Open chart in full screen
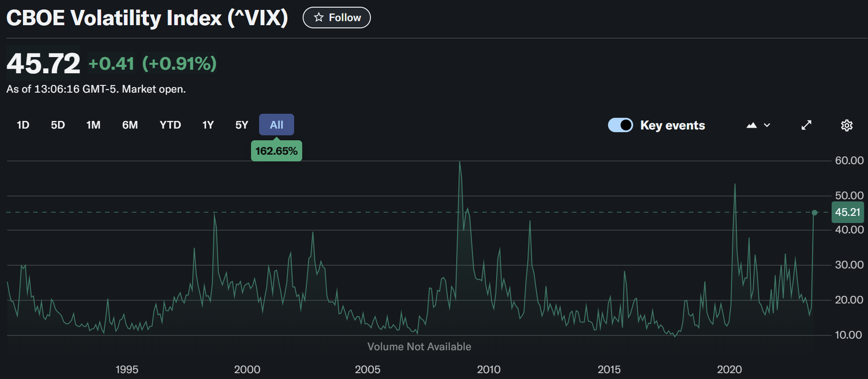This screenshot has height=379, width=868. point(806,125)
